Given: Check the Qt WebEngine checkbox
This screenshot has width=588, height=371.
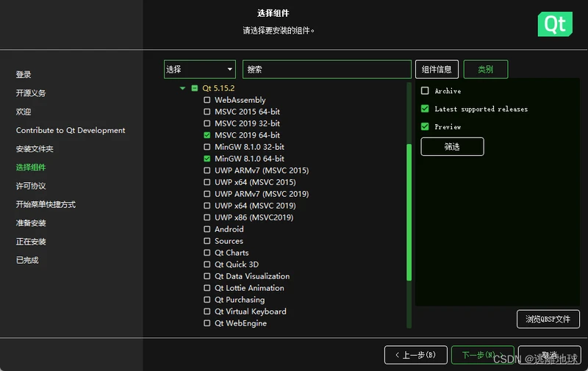Looking at the screenshot, I should tap(207, 323).
